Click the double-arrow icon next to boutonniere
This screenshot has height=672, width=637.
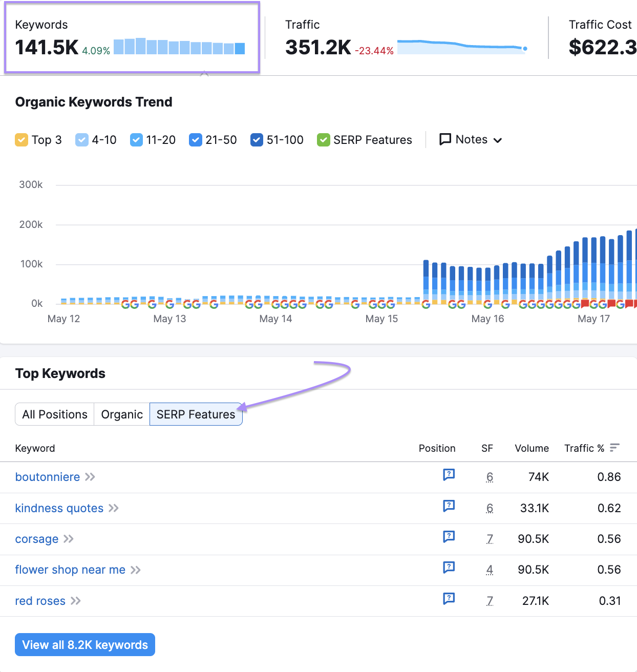click(90, 477)
